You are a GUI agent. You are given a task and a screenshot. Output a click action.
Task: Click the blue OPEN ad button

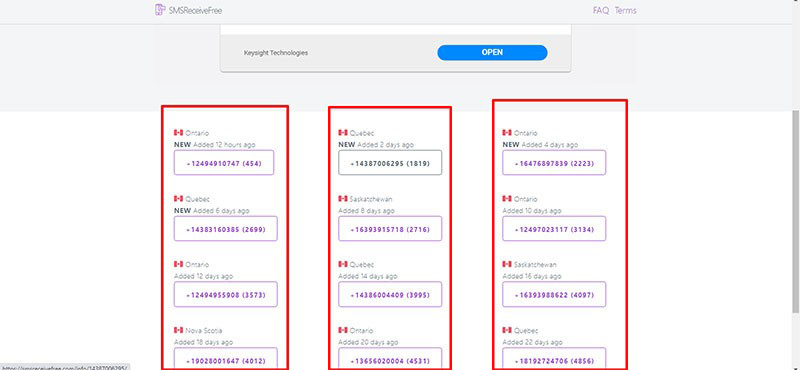[492, 52]
